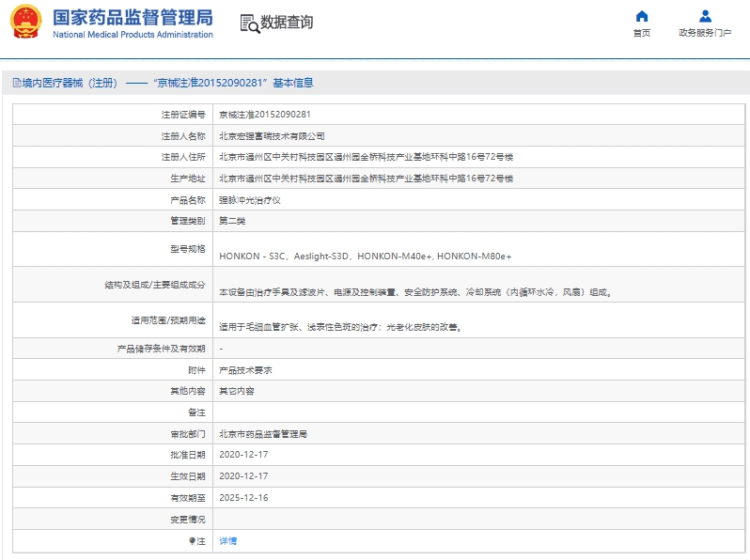Viewport: 750px width, 560px height.
Task: Click the document icon before 境内医疗器械
Action: click(x=17, y=83)
